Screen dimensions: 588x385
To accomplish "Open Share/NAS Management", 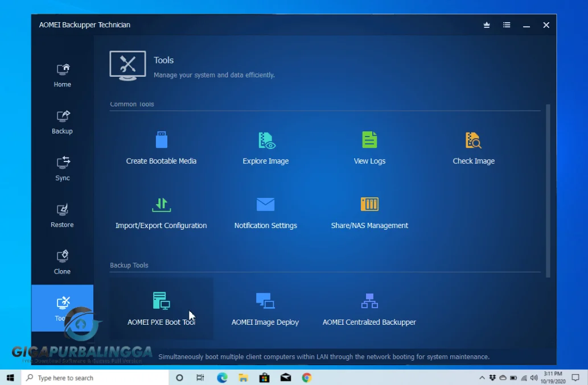I will (369, 213).
